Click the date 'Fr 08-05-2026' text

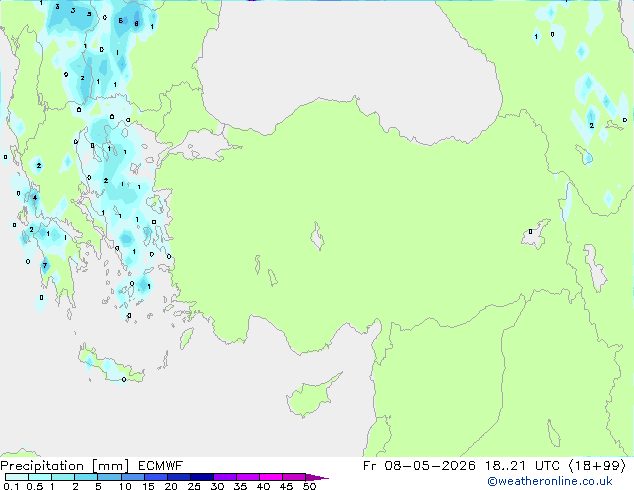(x=419, y=466)
